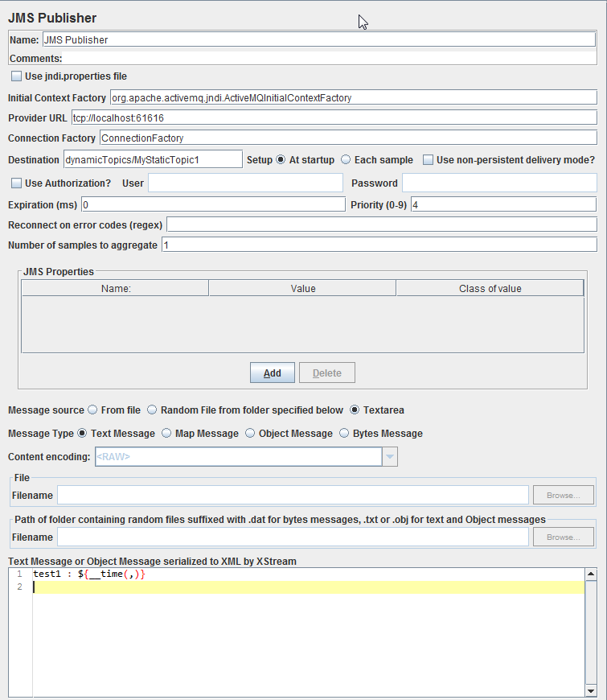Image resolution: width=607 pixels, height=700 pixels.
Task: Choose Object Message type
Action: tap(250, 434)
